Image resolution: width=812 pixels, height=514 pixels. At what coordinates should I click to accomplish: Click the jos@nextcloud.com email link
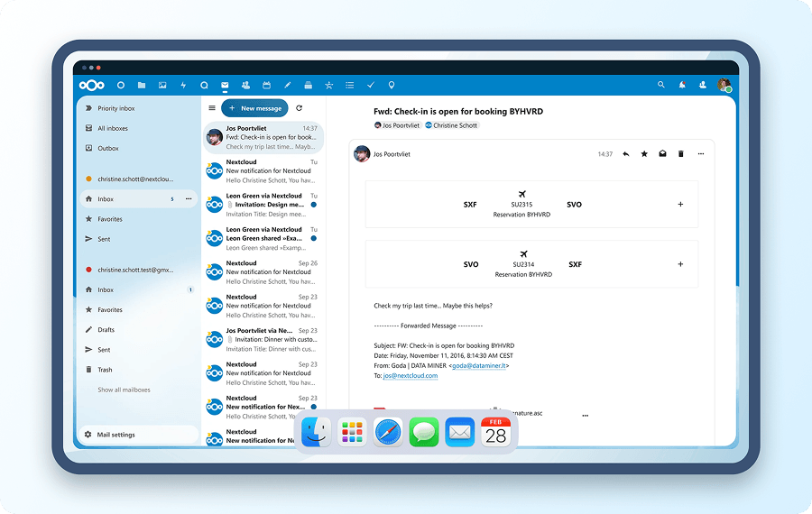(410, 375)
